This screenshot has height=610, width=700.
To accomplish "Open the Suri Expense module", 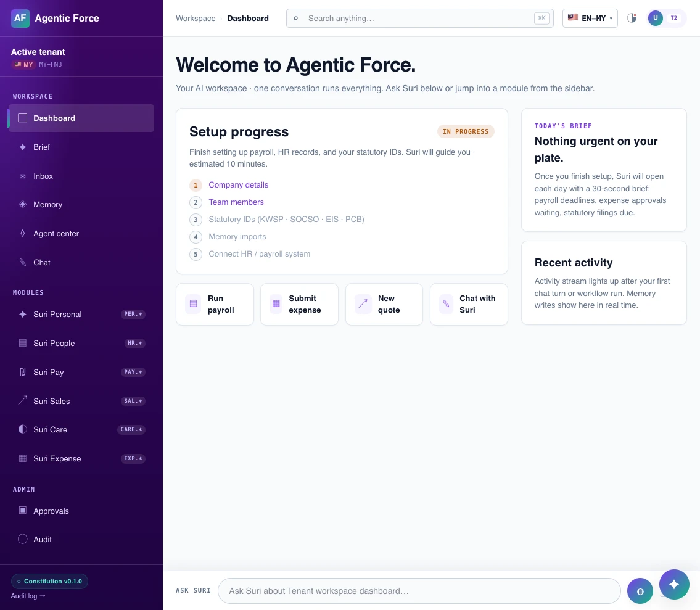I will [81, 459].
